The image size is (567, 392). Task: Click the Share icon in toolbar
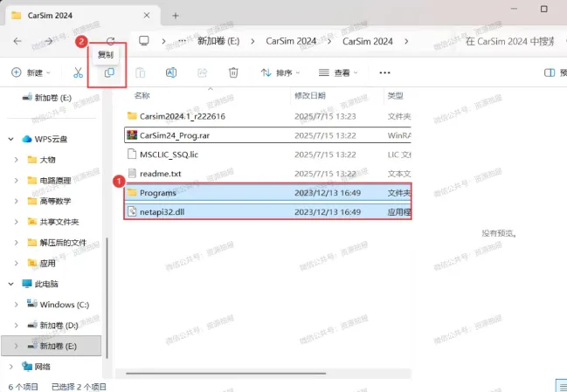point(202,72)
